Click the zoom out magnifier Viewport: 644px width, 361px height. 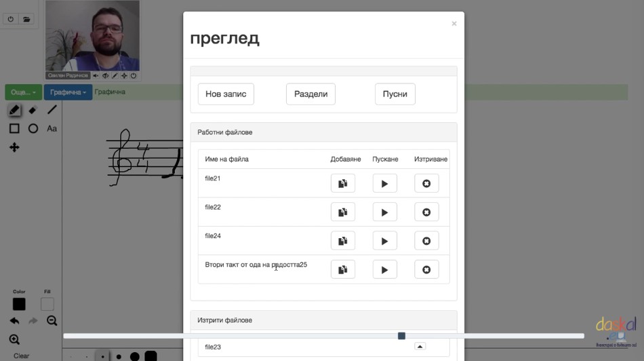(52, 320)
